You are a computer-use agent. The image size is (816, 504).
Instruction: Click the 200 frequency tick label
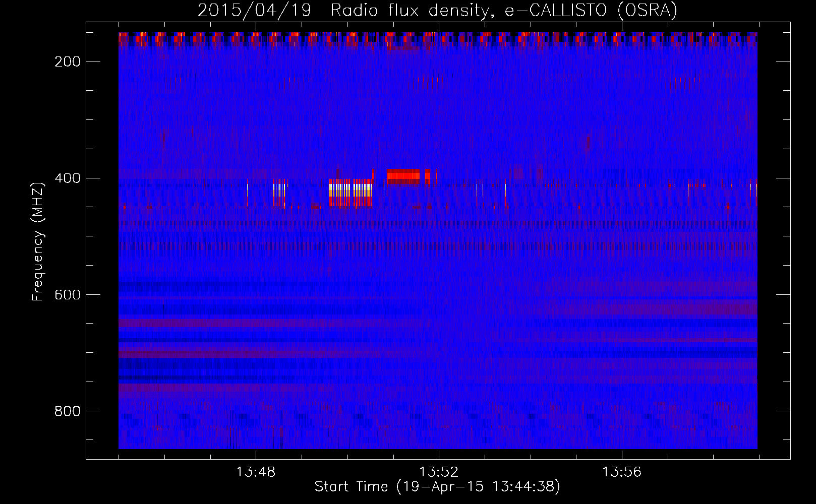(68, 61)
